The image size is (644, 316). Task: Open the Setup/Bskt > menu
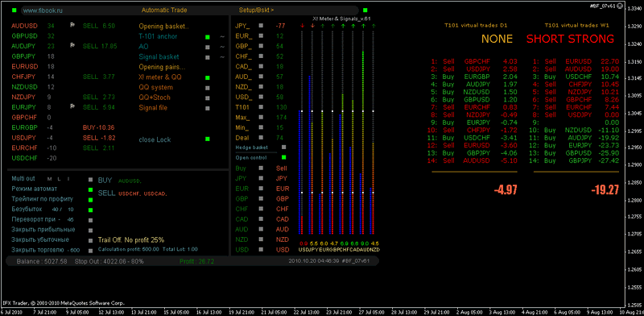(x=256, y=10)
